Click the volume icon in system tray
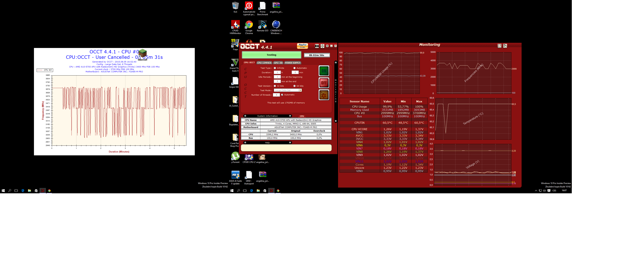 pos(544,191)
